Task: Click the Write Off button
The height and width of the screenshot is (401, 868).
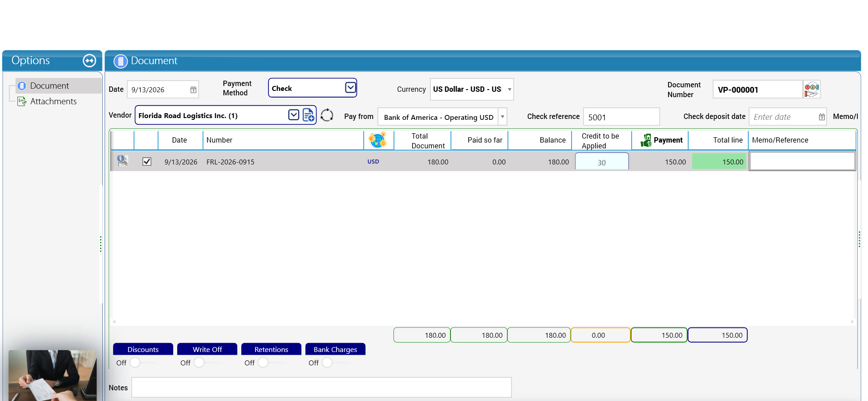Action: tap(207, 349)
